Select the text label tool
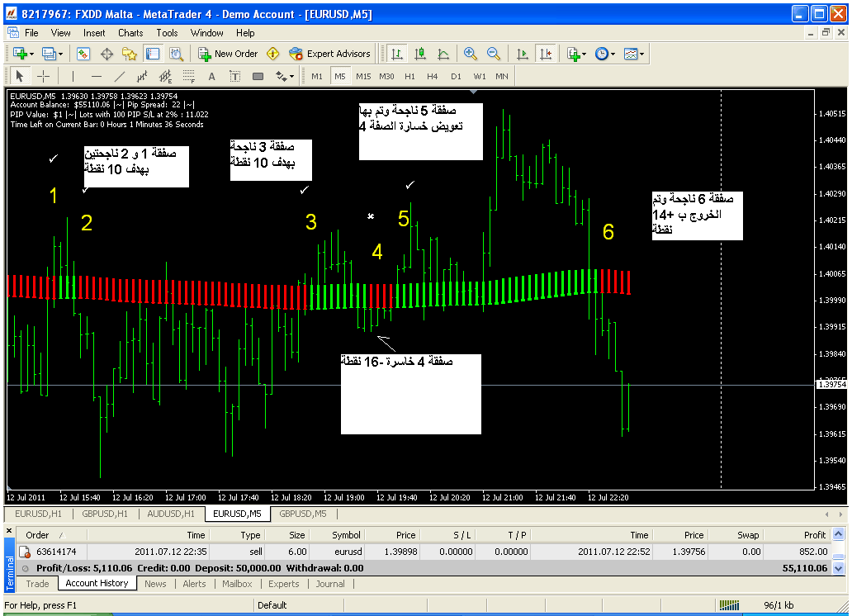The image size is (852, 616). coord(211,77)
